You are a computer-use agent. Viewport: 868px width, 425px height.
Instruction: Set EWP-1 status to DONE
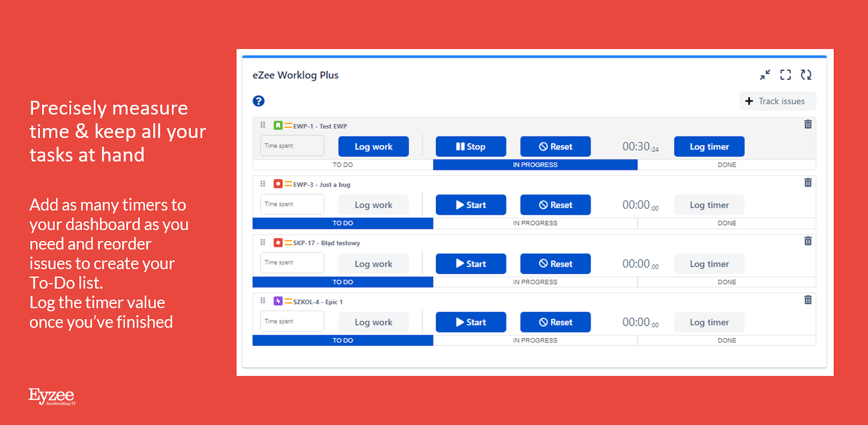click(x=727, y=165)
